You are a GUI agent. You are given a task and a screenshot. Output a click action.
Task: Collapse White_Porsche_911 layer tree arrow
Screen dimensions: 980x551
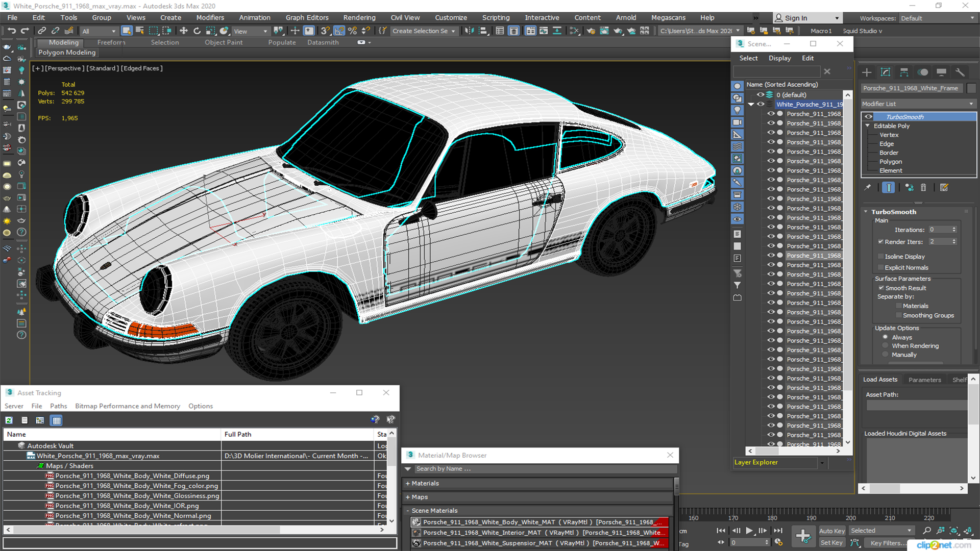coord(751,104)
